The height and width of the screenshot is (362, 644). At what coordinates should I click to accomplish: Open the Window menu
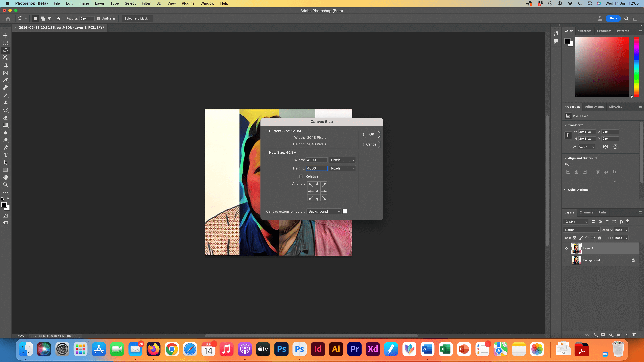point(207,3)
